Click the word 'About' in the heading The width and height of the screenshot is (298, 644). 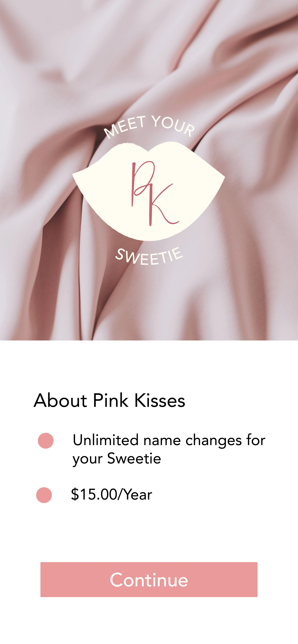pos(60,400)
